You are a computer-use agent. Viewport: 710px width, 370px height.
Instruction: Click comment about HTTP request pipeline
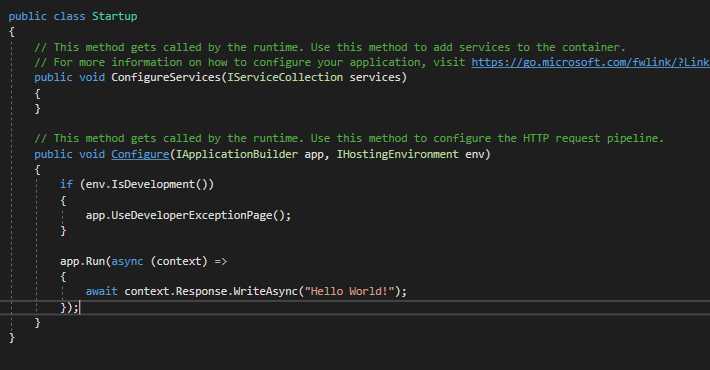point(349,138)
